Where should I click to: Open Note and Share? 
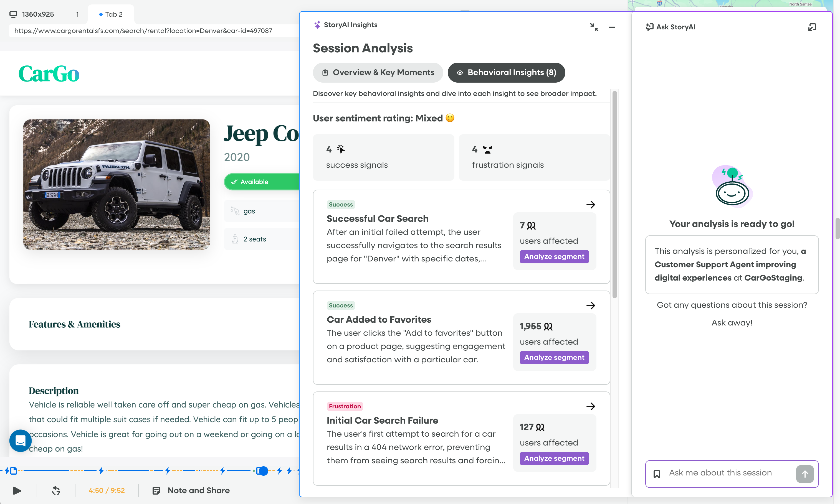point(191,490)
